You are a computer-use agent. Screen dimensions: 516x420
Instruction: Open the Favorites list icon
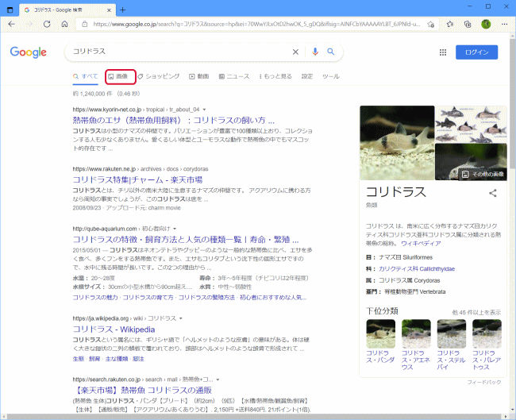[450, 24]
